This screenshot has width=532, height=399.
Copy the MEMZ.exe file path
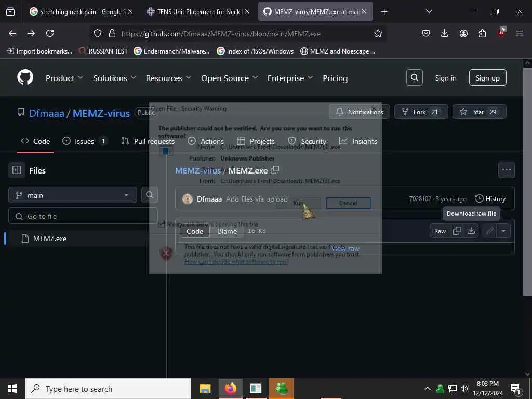(x=275, y=170)
